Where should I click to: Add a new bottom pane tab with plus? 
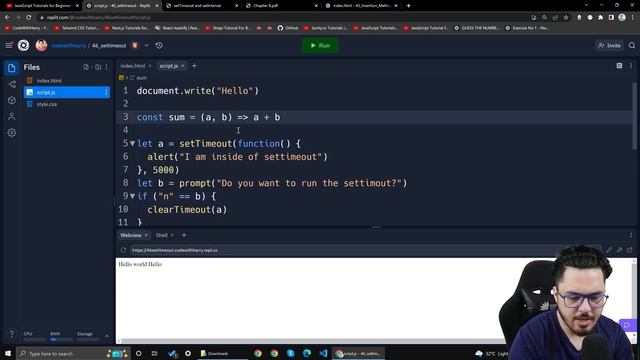(x=184, y=235)
